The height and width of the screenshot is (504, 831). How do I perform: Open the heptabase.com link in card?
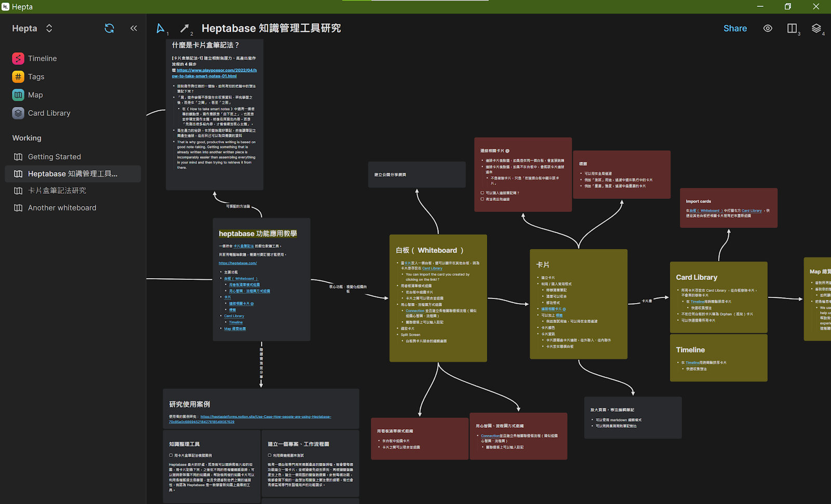tap(237, 263)
